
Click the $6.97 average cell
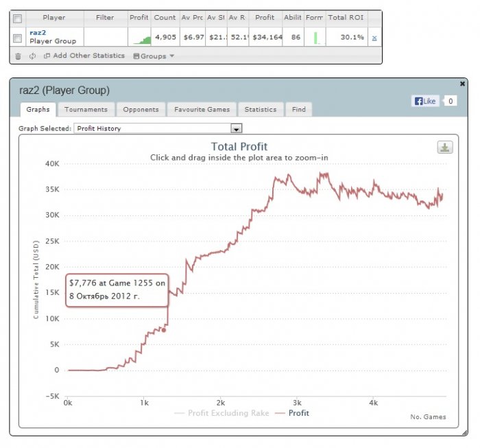[193, 37]
